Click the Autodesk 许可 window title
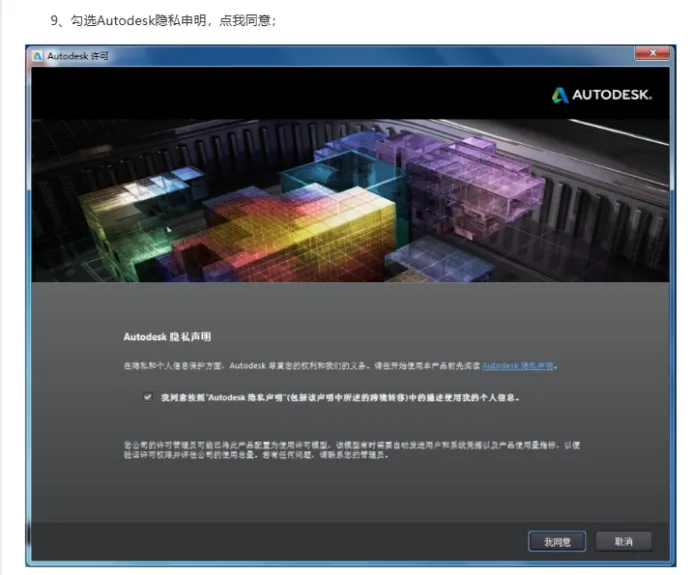 (x=78, y=56)
